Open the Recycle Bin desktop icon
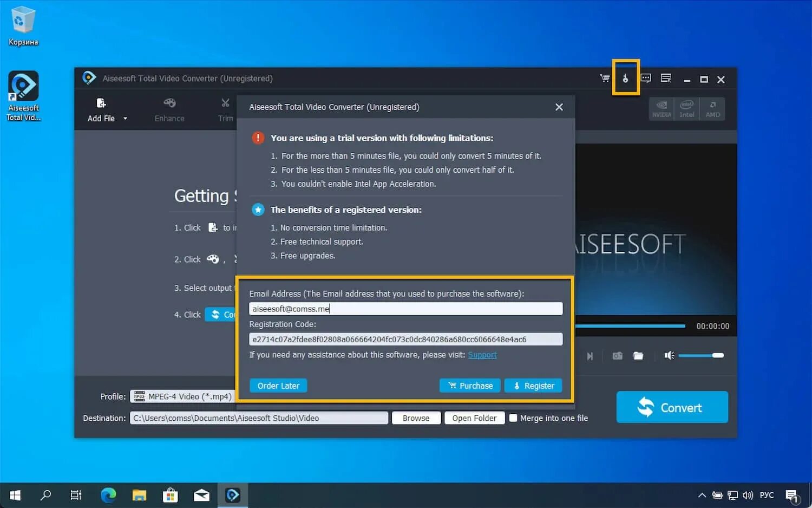The image size is (812, 508). click(23, 26)
